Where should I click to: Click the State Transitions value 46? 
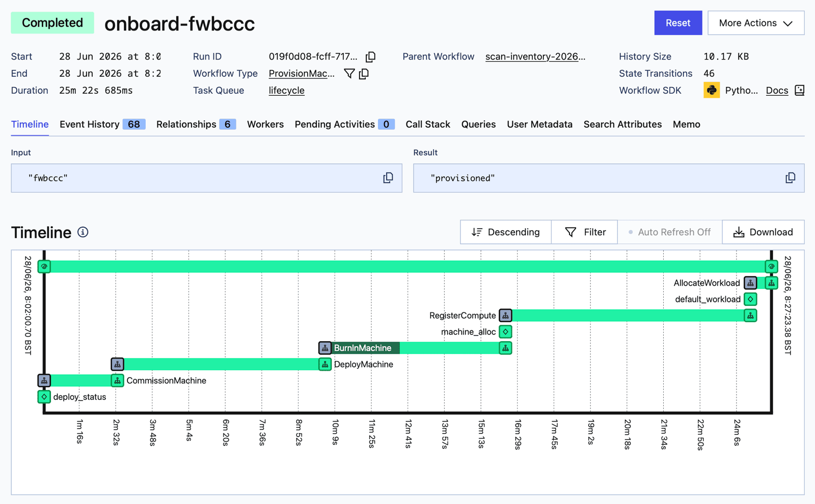[x=709, y=73]
